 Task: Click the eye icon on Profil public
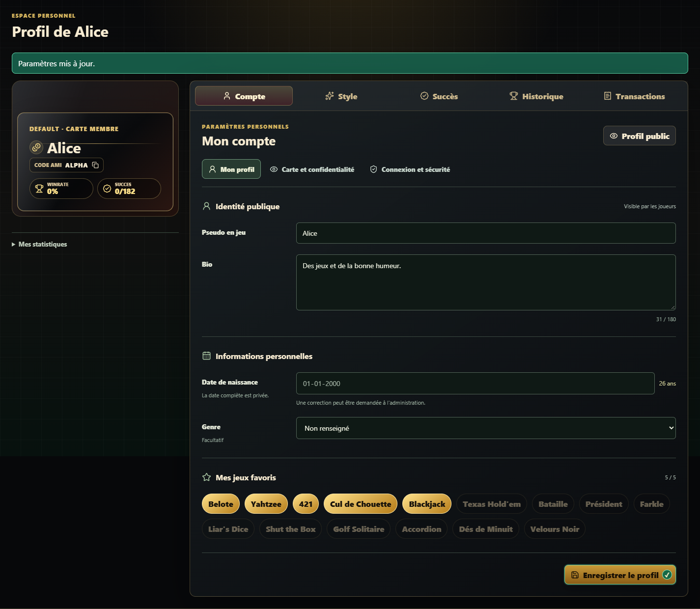[x=614, y=136]
